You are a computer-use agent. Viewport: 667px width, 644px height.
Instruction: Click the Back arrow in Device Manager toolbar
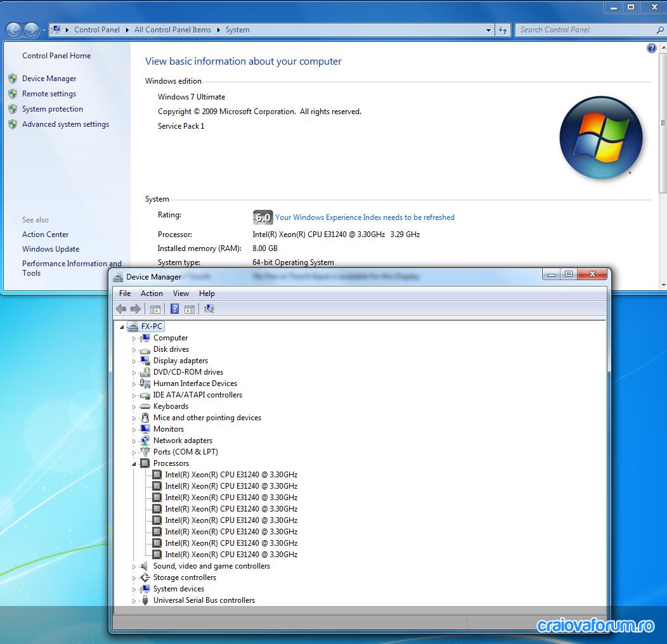tap(121, 309)
